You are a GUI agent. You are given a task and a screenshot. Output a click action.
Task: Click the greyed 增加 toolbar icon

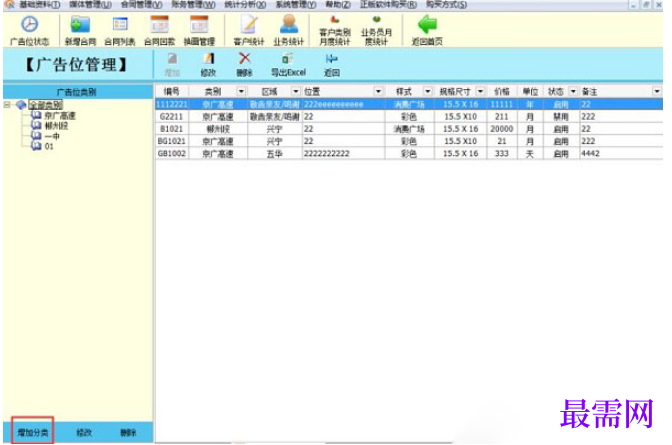pyautogui.click(x=172, y=59)
